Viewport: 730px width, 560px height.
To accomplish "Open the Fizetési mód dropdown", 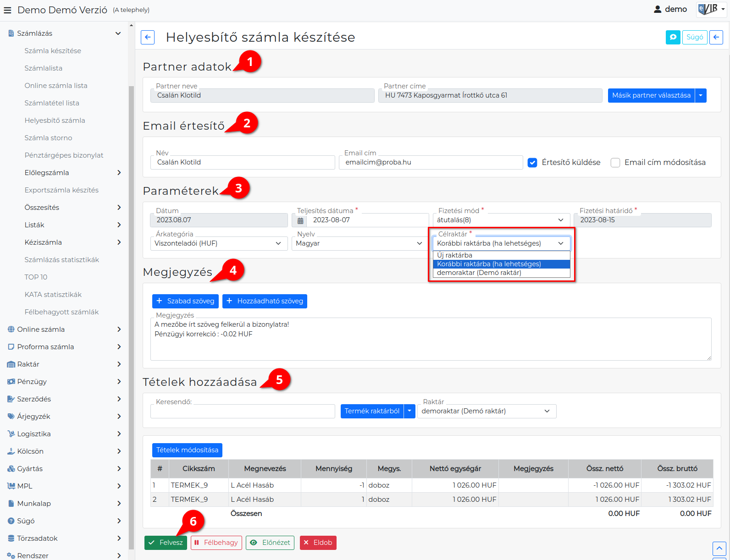I will (501, 220).
